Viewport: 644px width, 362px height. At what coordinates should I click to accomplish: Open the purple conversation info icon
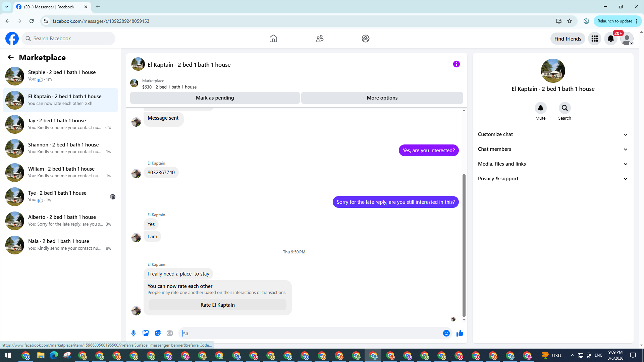pos(456,64)
